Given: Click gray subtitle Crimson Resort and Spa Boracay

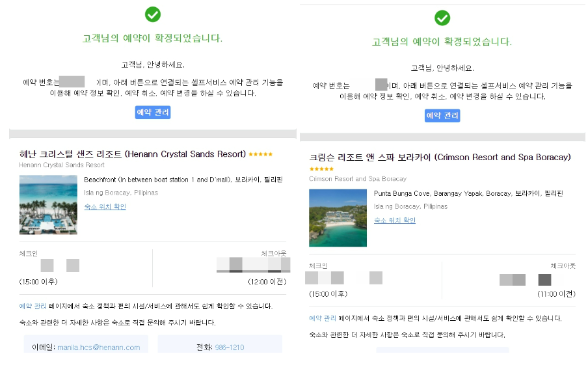Looking at the screenshot, I should (358, 179).
